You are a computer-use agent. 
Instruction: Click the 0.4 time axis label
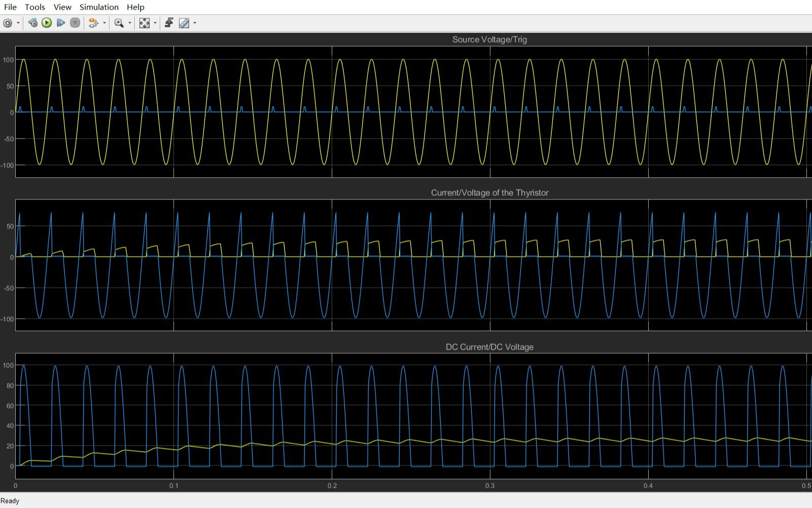(648, 486)
